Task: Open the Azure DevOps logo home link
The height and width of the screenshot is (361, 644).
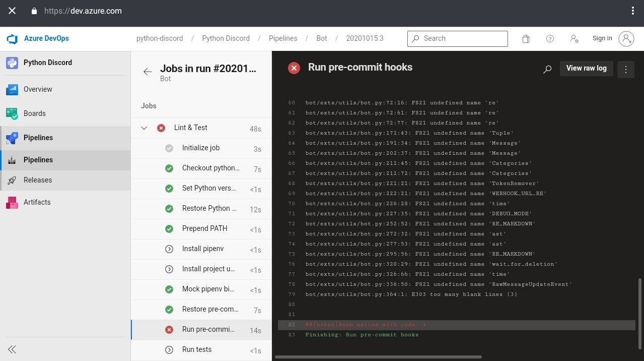Action: tap(38, 38)
